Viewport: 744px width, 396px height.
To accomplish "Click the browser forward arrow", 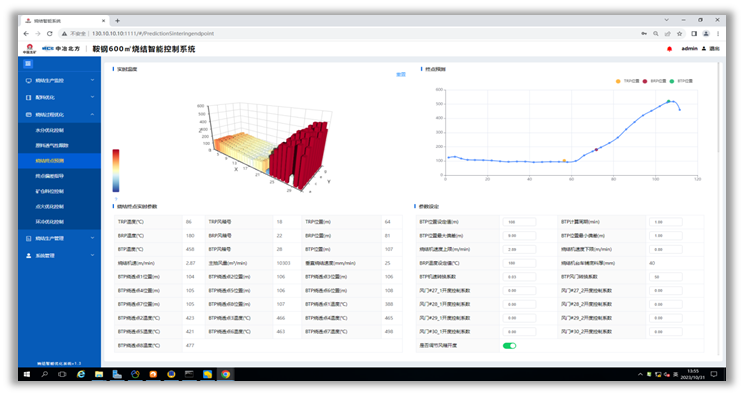I will (x=38, y=34).
